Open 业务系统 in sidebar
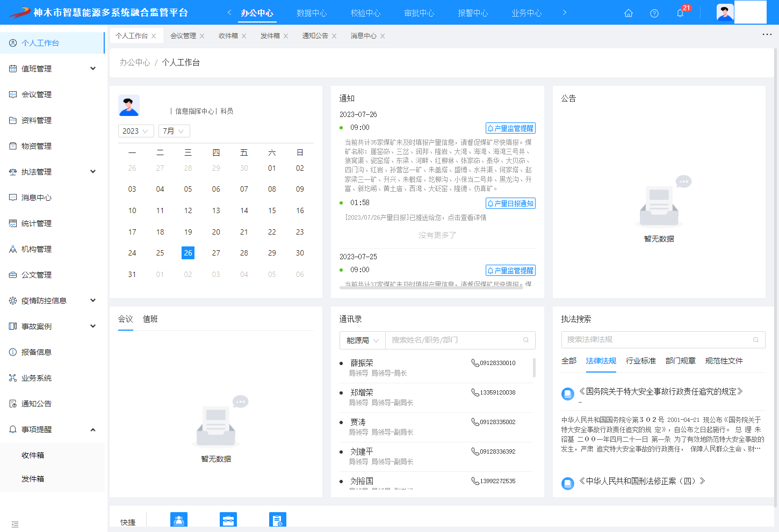The height and width of the screenshot is (532, 779). coord(52,378)
